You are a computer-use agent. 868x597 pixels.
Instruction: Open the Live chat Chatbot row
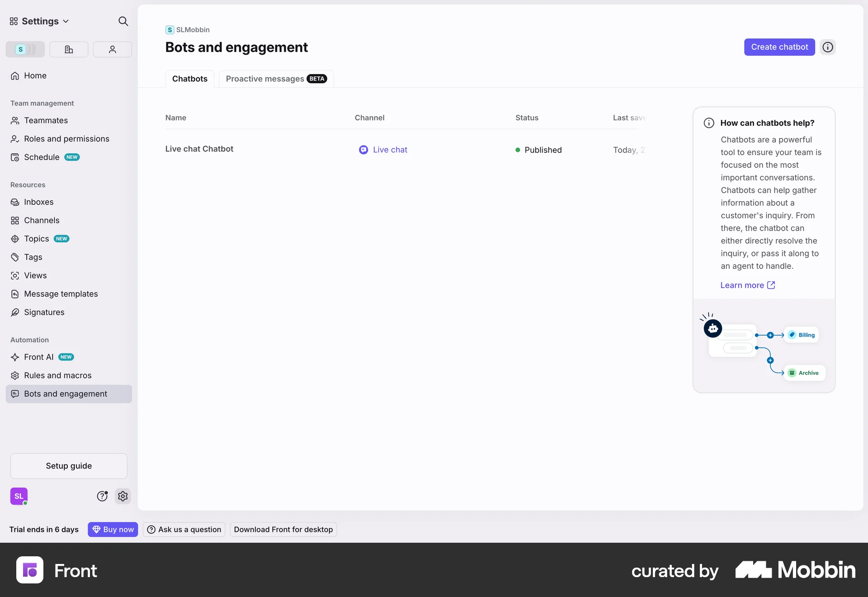199,149
